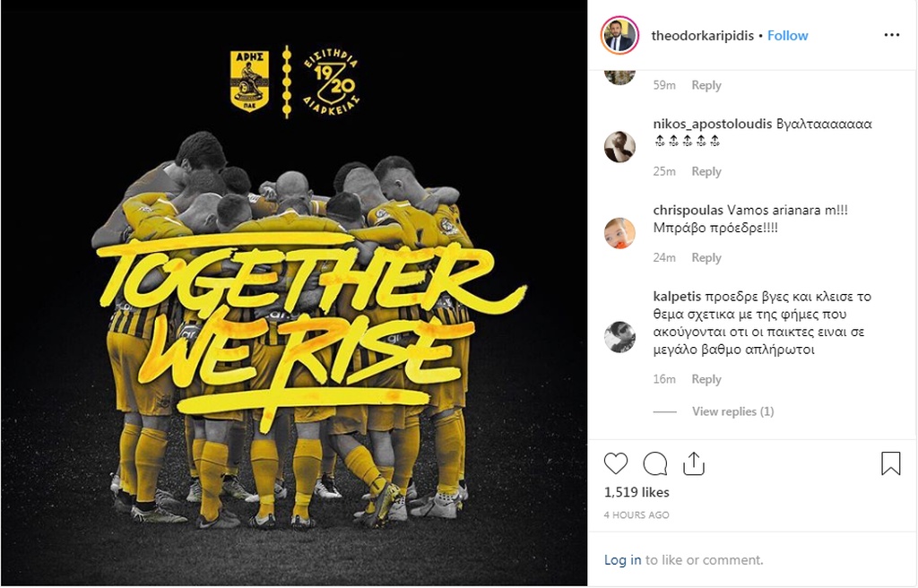Open theodorkaripidis profile picture

[x=620, y=35]
